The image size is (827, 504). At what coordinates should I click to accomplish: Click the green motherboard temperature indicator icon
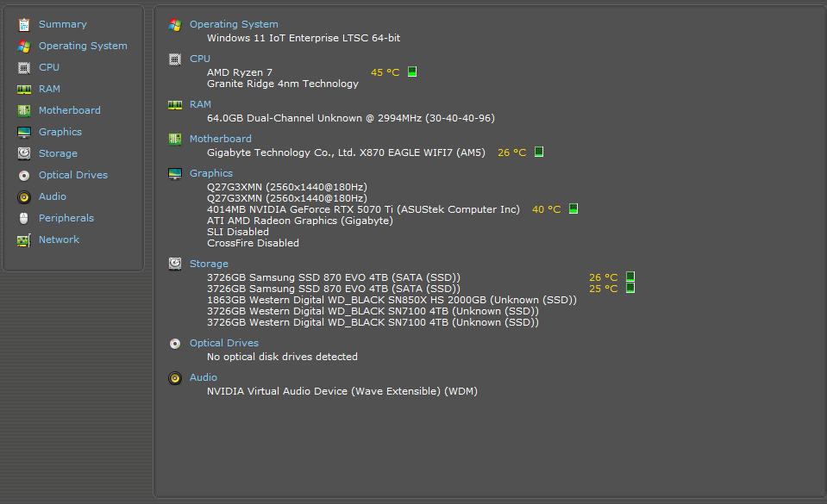539,152
